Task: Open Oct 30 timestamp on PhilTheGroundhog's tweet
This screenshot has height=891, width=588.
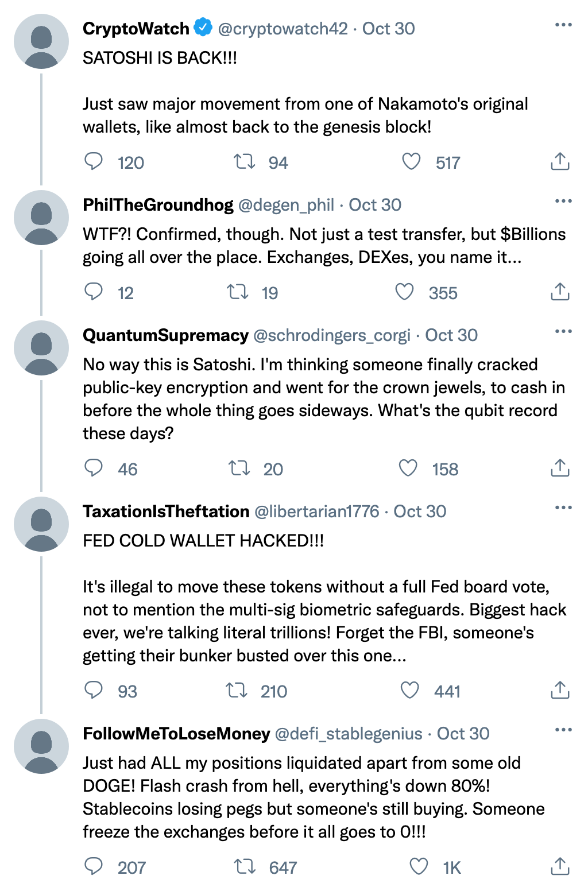Action: 375,205
